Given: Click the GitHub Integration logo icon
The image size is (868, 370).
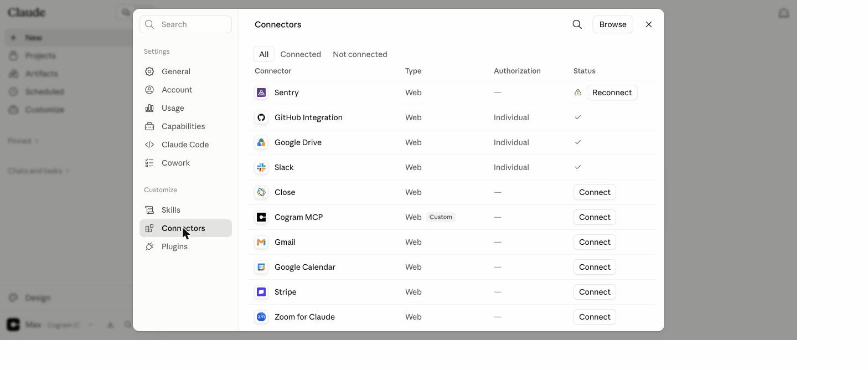Looking at the screenshot, I should pyautogui.click(x=261, y=117).
